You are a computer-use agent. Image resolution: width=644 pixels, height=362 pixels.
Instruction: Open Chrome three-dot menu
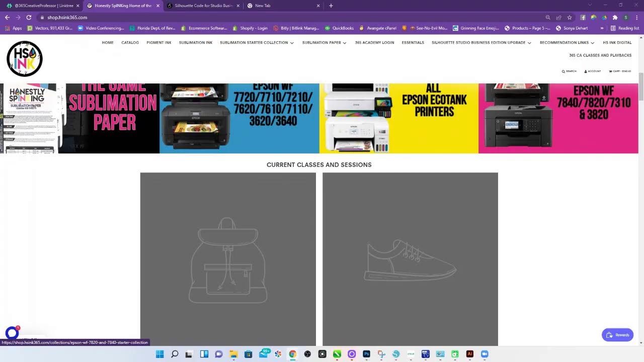636,17
